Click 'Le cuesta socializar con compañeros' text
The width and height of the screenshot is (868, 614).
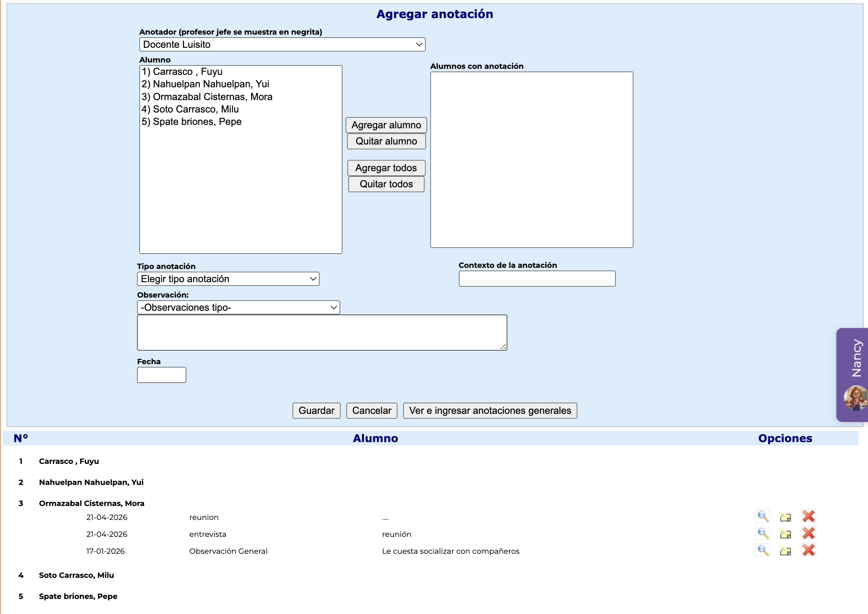(x=451, y=552)
